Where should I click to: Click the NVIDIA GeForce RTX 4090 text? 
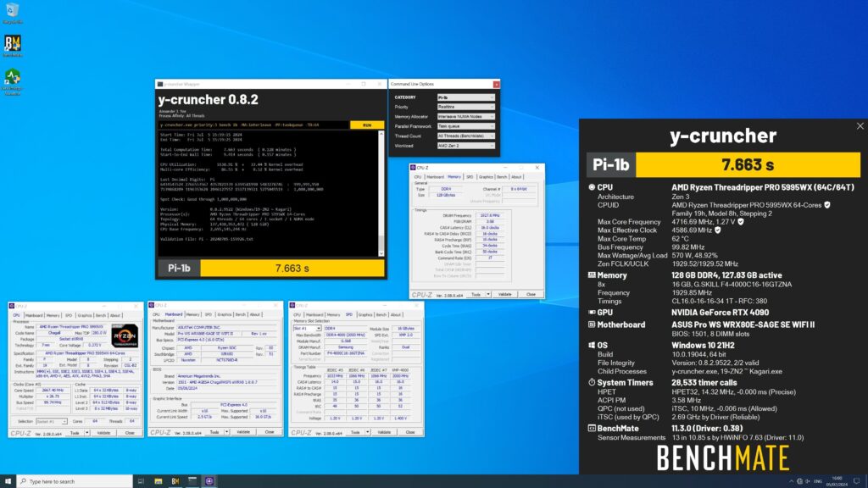point(721,313)
